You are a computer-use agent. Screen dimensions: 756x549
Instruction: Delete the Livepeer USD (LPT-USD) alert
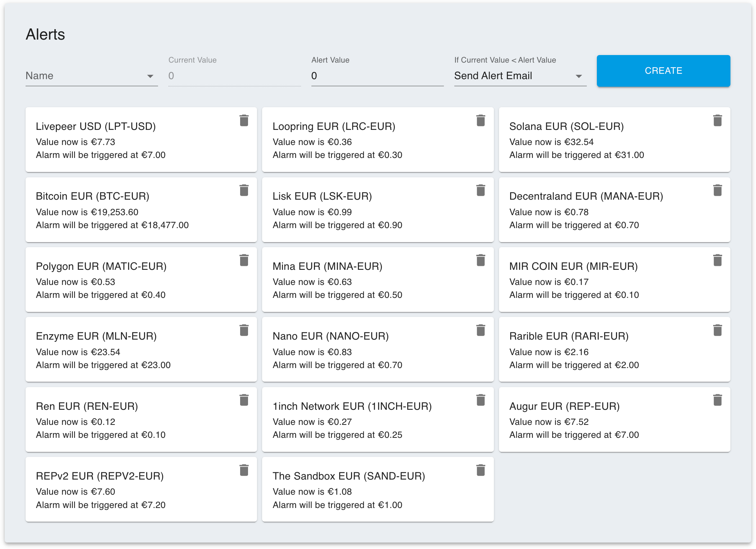(x=244, y=121)
